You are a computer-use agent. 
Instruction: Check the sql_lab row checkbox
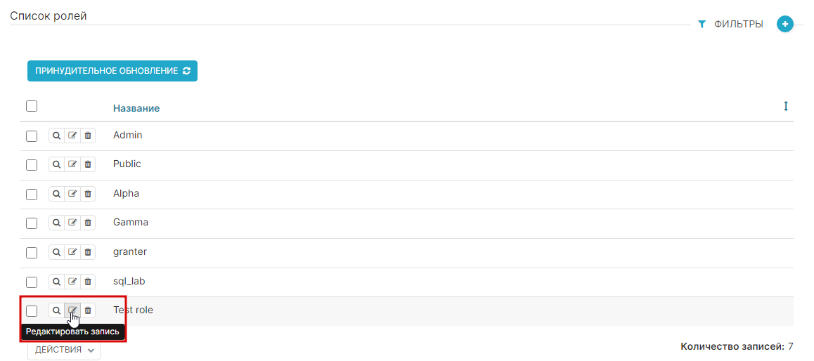pyautogui.click(x=32, y=282)
